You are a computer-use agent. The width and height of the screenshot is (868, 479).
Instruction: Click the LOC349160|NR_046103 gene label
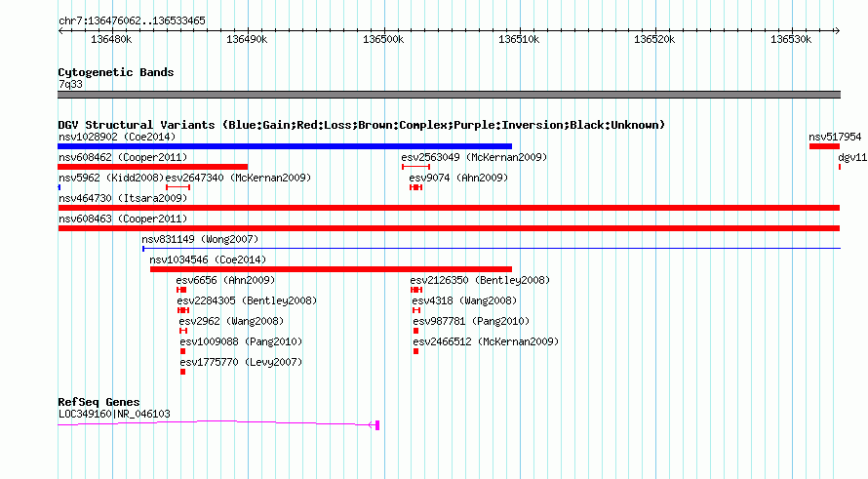114,414
